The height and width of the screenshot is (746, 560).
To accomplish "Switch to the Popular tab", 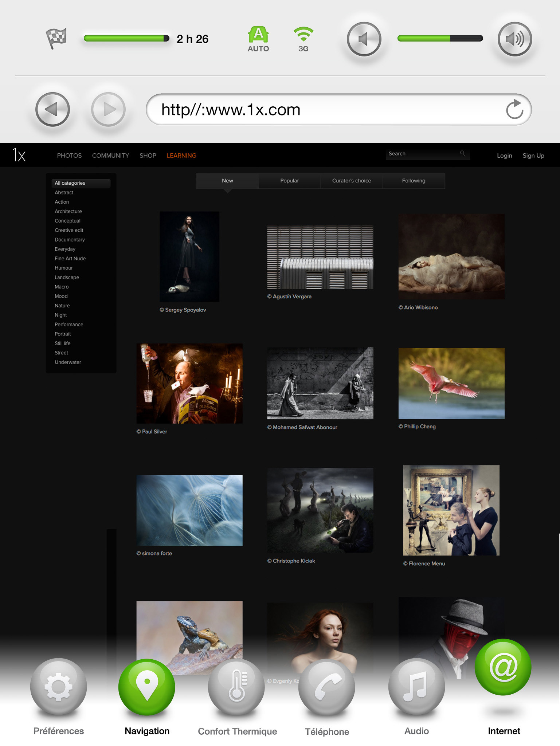I will [x=289, y=181].
